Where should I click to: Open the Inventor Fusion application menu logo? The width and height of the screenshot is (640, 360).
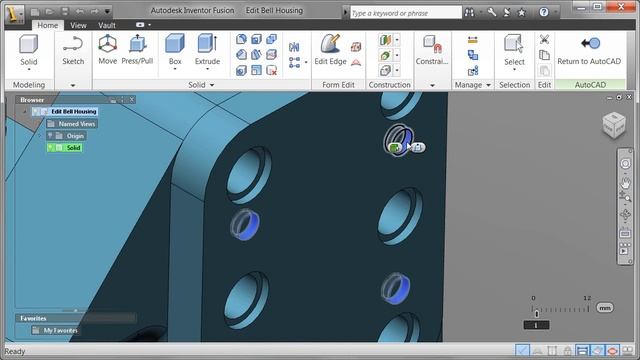click(15, 13)
